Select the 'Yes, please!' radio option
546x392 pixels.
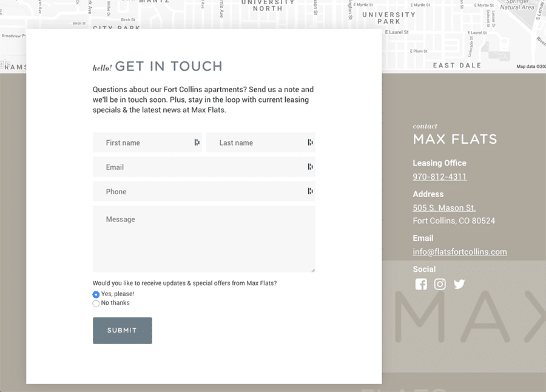tap(96, 294)
